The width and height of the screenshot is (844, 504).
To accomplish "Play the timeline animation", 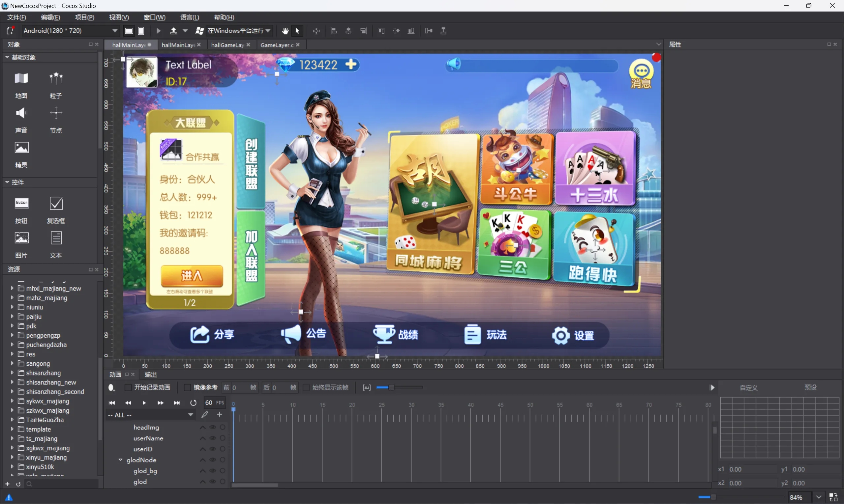I will pyautogui.click(x=144, y=403).
